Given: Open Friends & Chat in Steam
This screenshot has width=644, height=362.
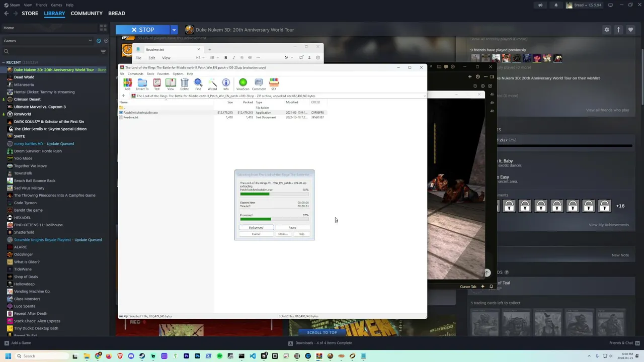Looking at the screenshot, I should tap(624, 343).
